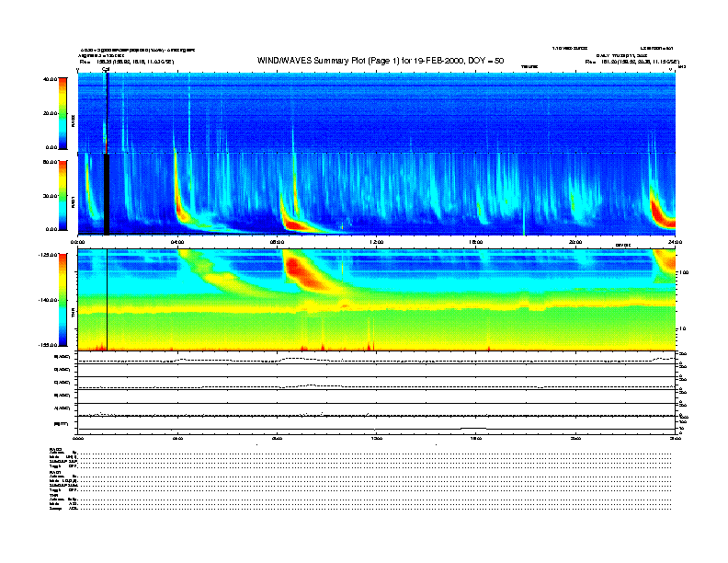Click the 24:00 tick below RAD1 spectrogram
Image resolution: width=728 pixels, height=563 pixels.
click(x=675, y=242)
